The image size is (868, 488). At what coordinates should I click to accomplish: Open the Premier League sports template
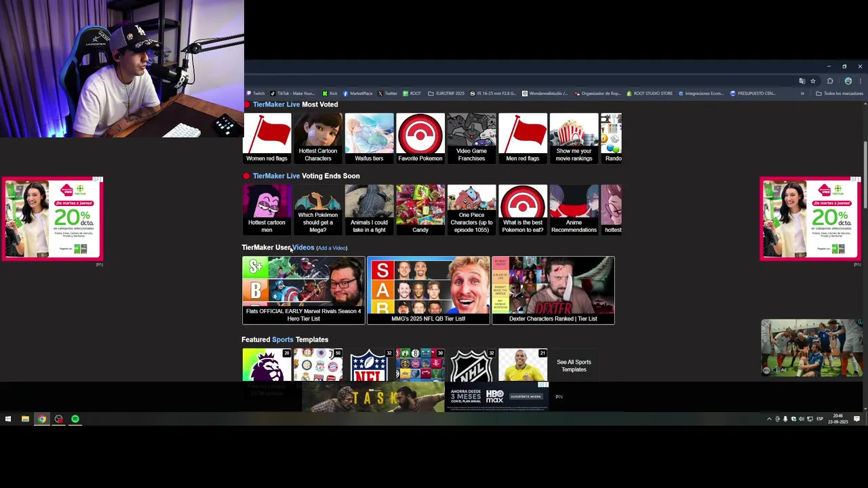[x=267, y=365]
